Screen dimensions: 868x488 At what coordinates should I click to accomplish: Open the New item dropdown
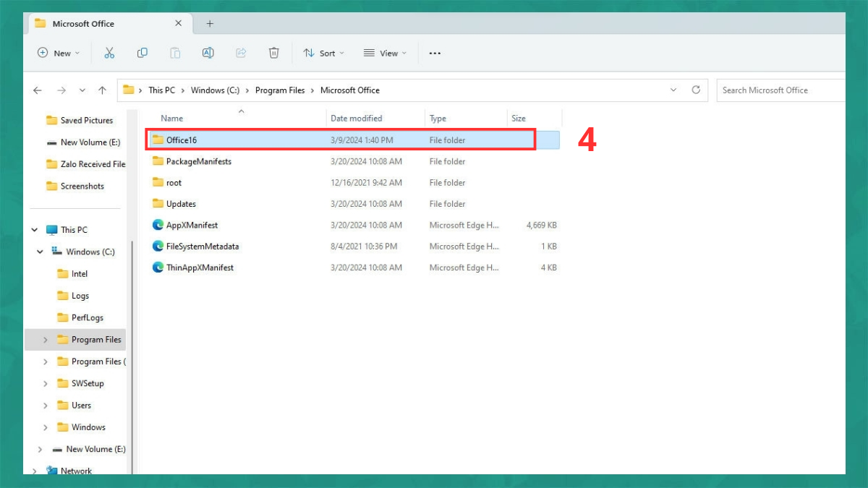click(x=59, y=53)
